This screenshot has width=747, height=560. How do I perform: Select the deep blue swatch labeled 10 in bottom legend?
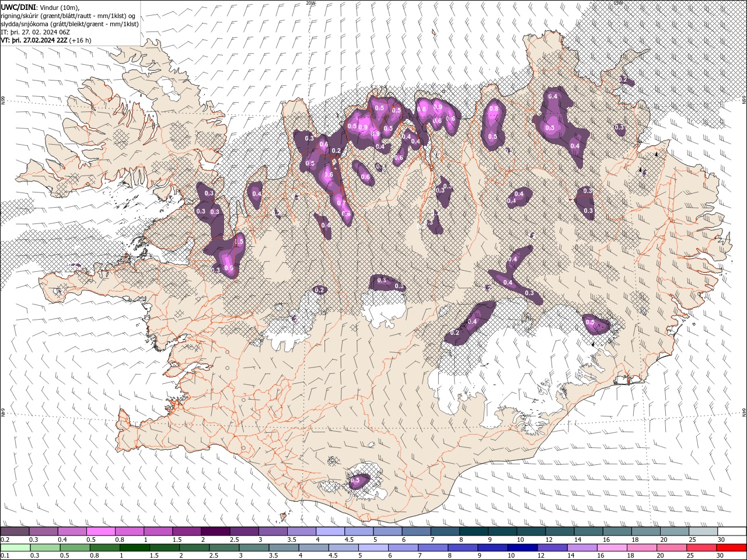(x=522, y=547)
